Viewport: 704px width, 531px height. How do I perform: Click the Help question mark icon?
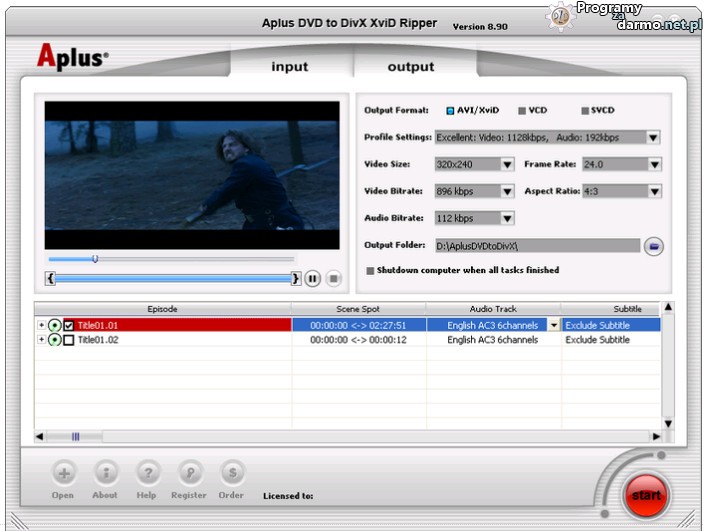[147, 472]
